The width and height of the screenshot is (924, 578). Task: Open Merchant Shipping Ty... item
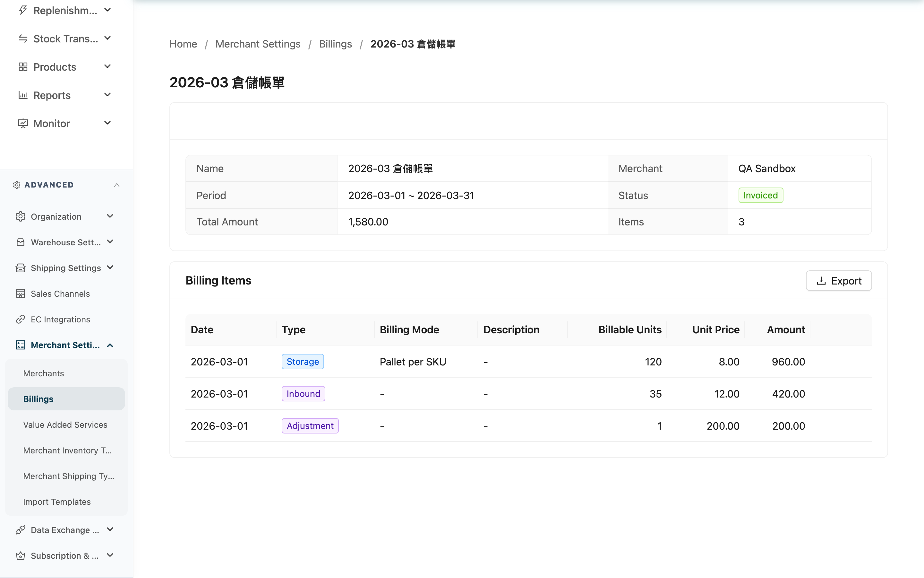66,476
